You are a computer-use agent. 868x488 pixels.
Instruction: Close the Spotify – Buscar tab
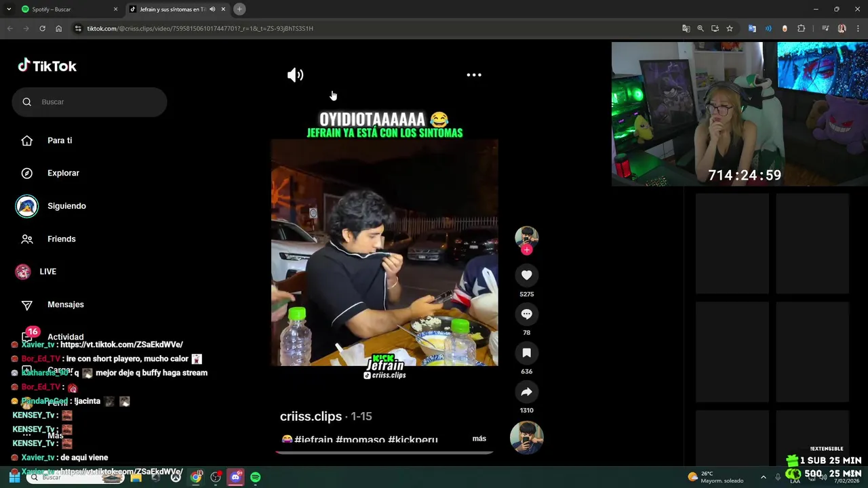click(115, 9)
